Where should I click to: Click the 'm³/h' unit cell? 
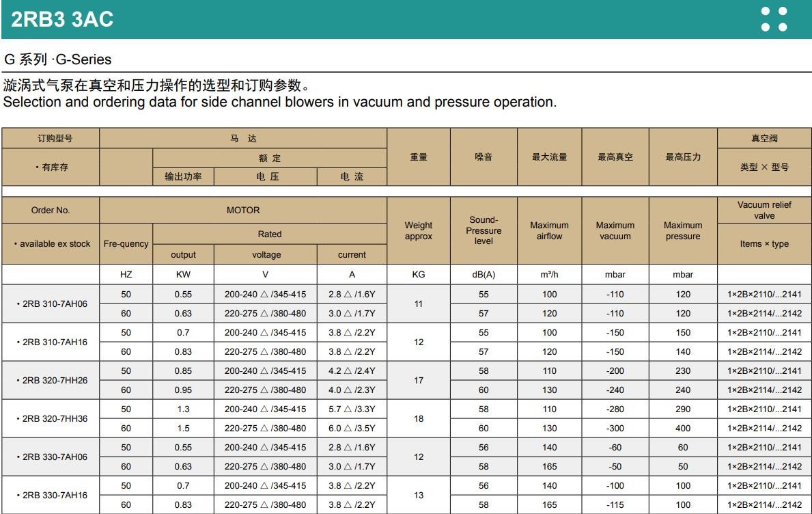point(550,275)
